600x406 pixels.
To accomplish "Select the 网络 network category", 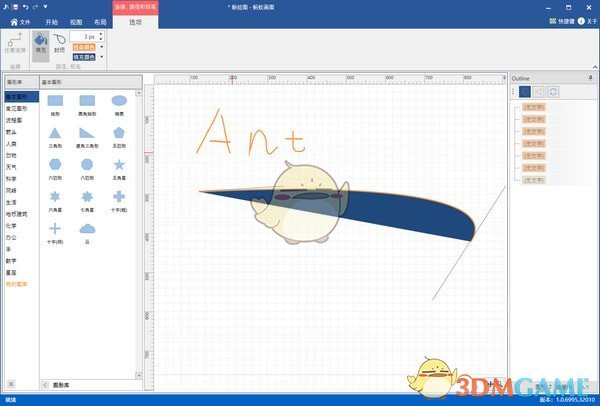I will pos(11,191).
